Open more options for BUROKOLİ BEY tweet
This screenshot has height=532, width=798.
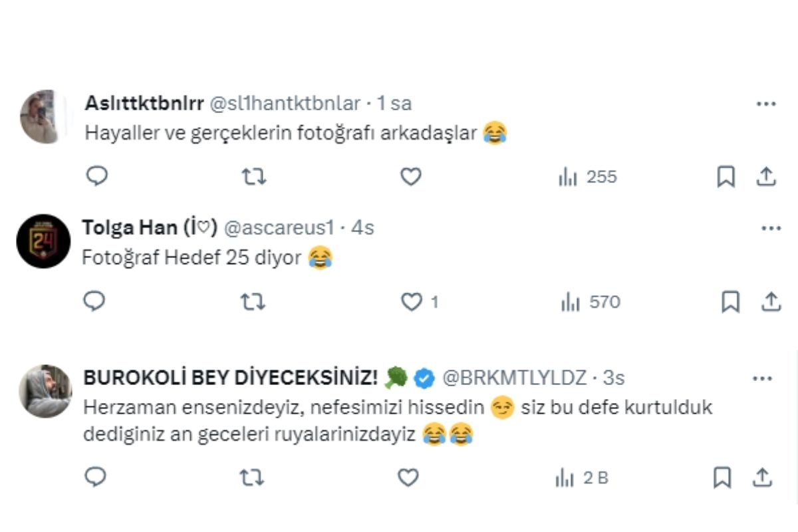coord(762,378)
